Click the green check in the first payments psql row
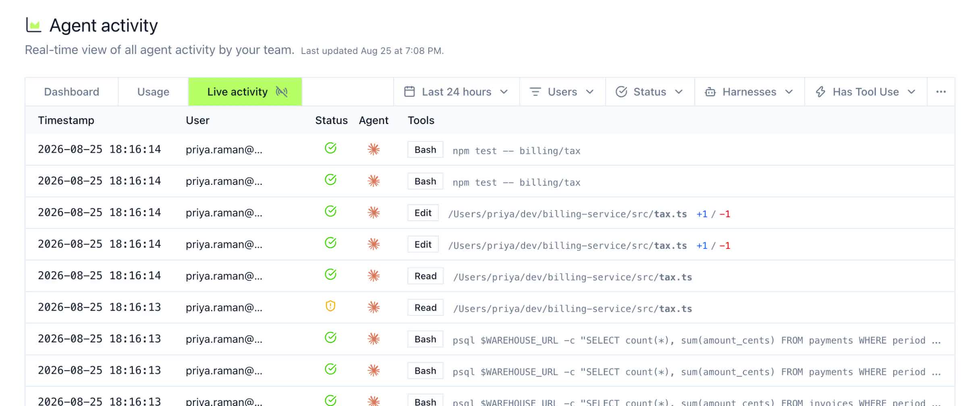 point(330,338)
